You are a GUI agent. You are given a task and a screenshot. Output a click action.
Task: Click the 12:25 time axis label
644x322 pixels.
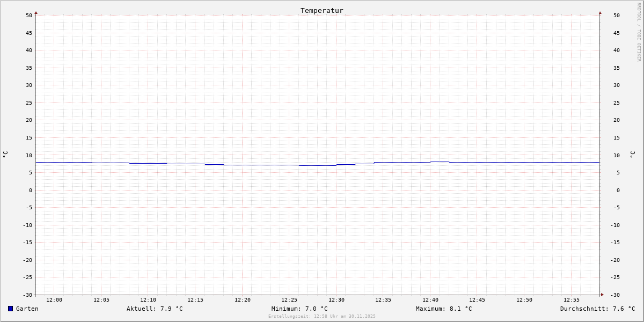tap(289, 300)
